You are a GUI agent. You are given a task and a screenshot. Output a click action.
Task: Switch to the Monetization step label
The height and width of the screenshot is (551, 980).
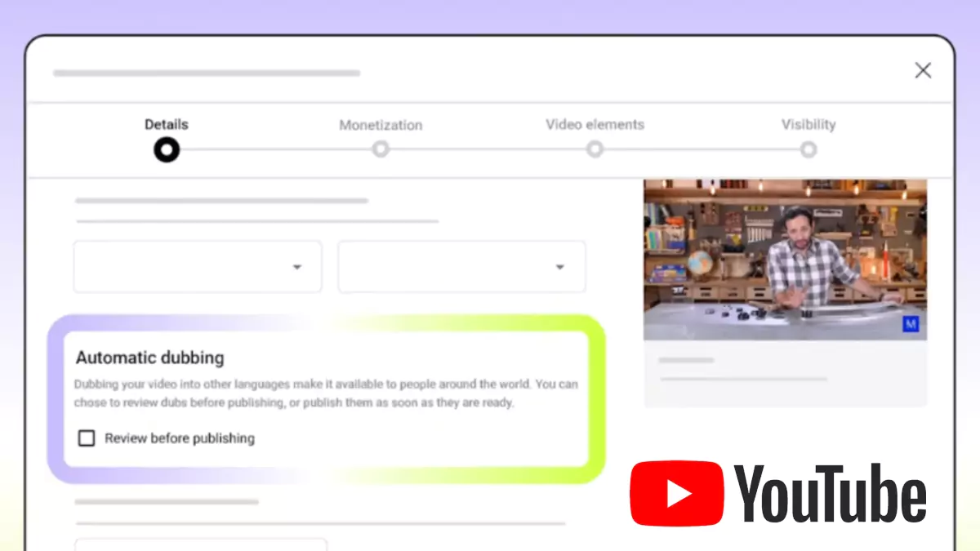pos(381,125)
